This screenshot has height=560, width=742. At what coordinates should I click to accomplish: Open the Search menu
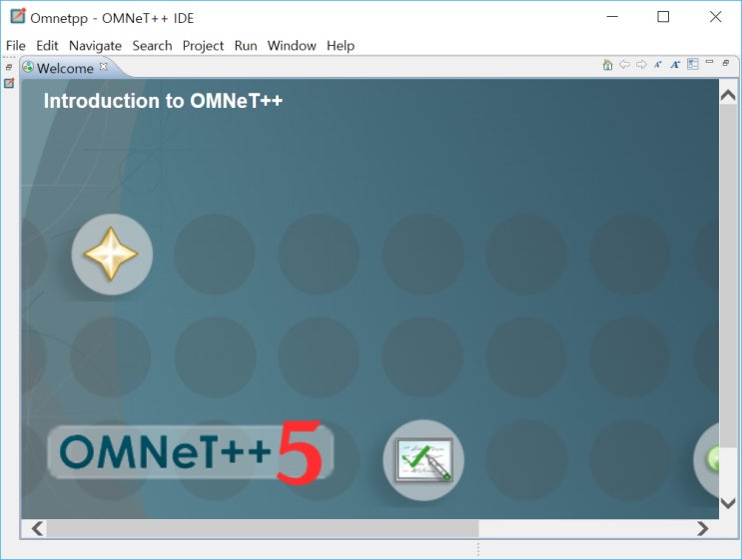coord(152,45)
